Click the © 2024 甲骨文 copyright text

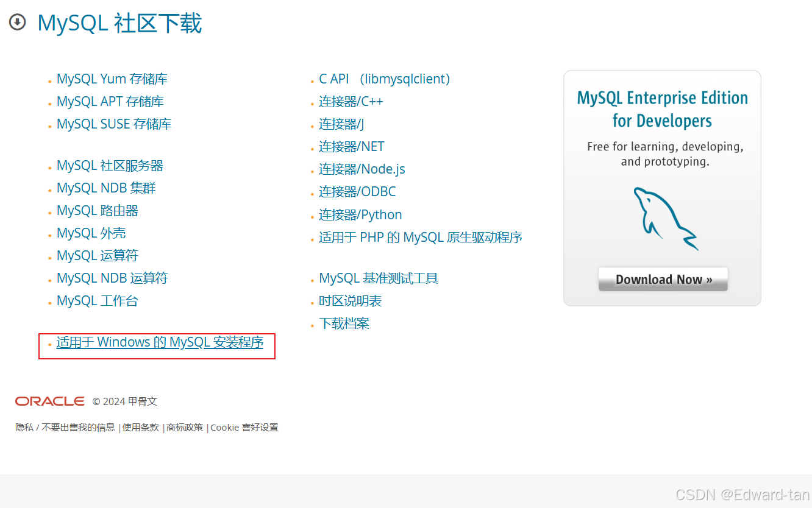click(x=125, y=401)
